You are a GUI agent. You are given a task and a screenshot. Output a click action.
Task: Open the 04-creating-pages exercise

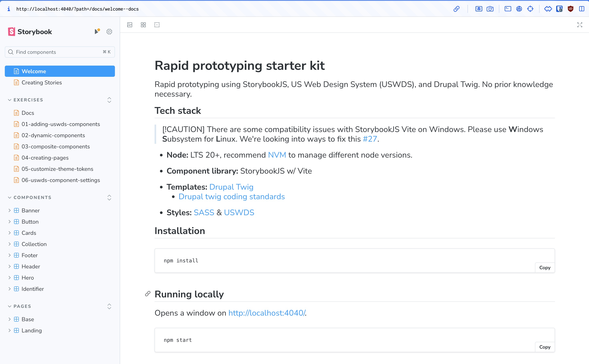45,158
